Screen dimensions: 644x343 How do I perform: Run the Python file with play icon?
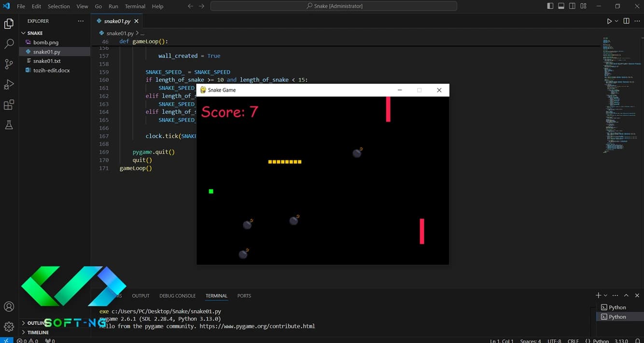[609, 21]
